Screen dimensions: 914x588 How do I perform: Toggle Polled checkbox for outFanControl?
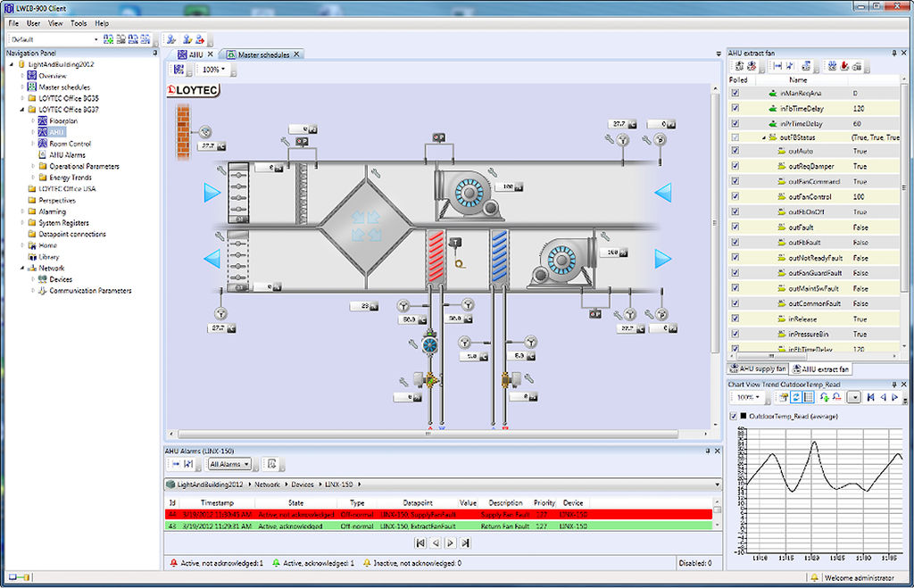(x=735, y=196)
